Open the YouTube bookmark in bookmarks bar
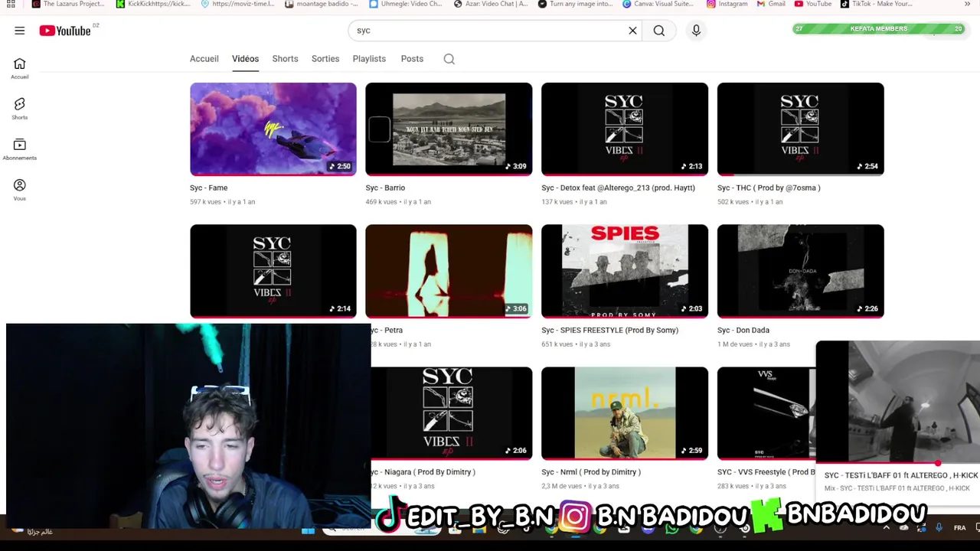980x551 pixels. pyautogui.click(x=813, y=4)
